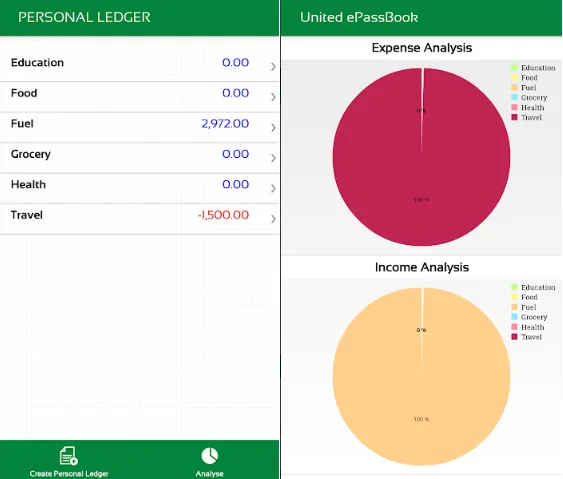Select the Food ledger label

pyautogui.click(x=24, y=93)
